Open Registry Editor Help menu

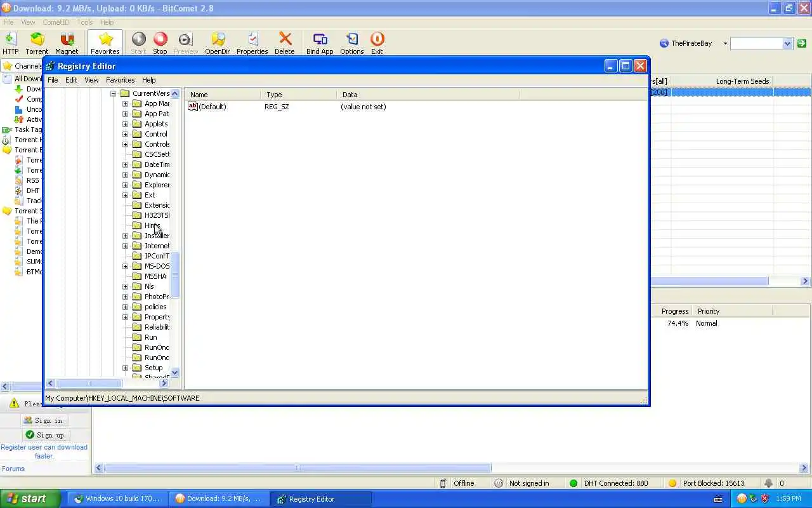148,80
